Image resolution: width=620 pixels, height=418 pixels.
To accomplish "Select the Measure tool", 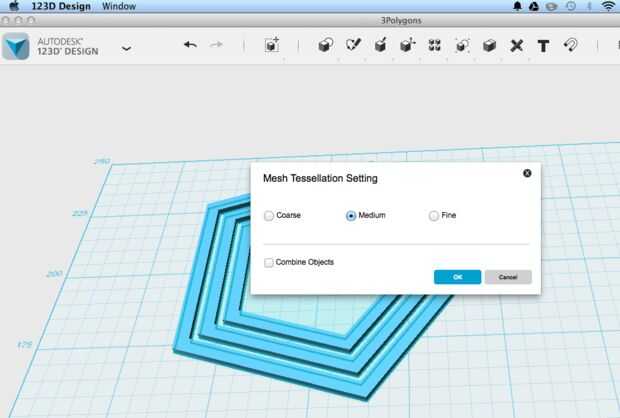I will pos(516,46).
